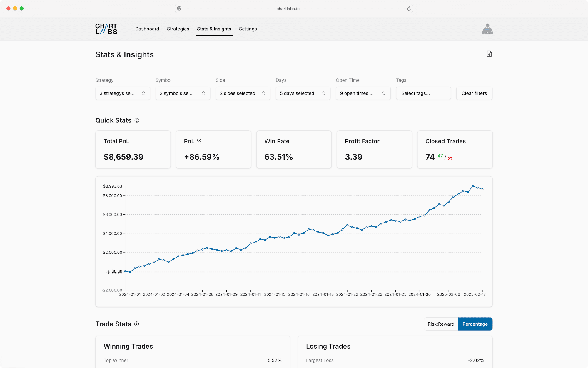
Task: Open the Quick Stats info tooltip icon
Action: 137,120
